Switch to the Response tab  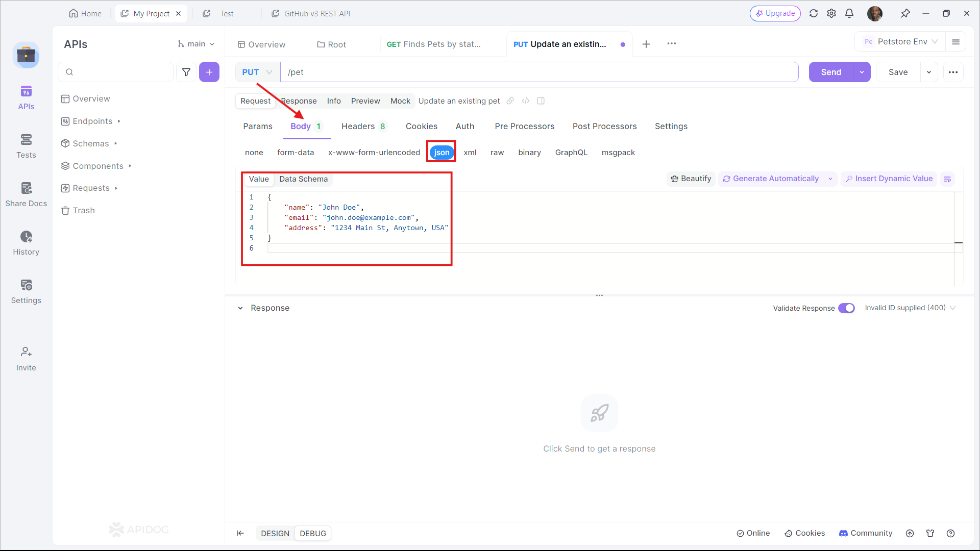298,101
